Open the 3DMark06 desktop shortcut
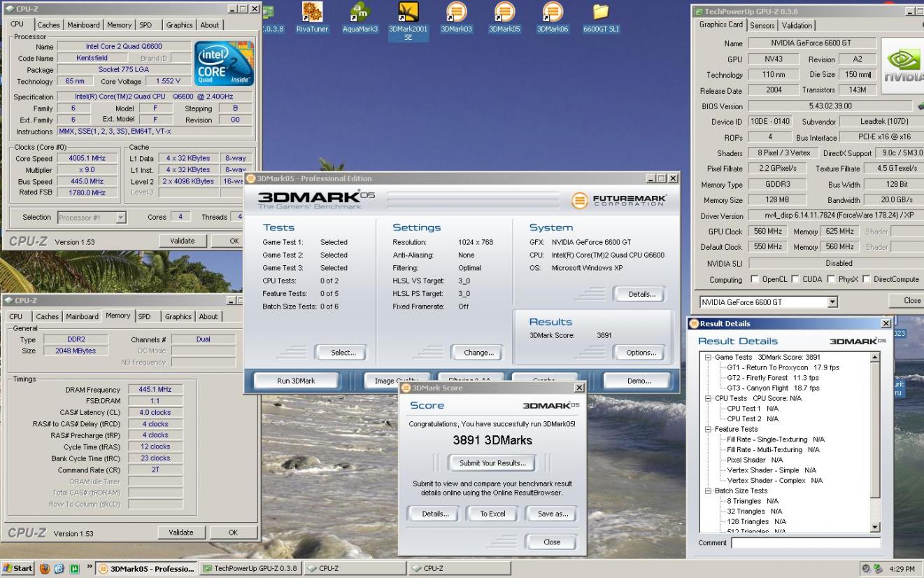This screenshot has width=924, height=578. tap(553, 17)
